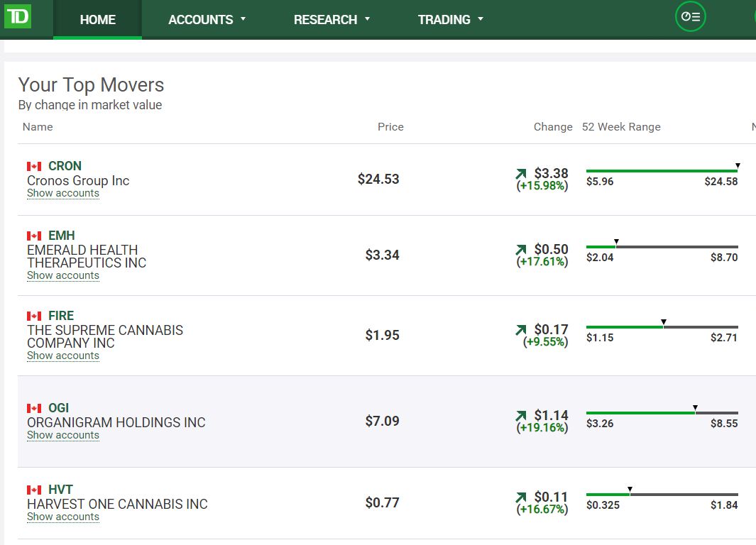This screenshot has height=545, width=756.
Task: Expand the ACCOUNTS dropdown arrow
Action: click(243, 18)
